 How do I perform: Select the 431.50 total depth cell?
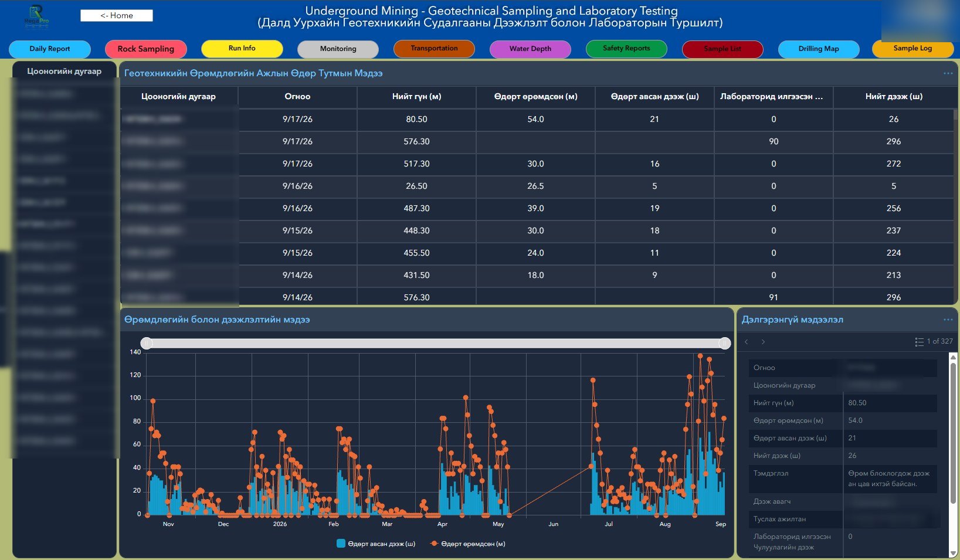coord(416,275)
